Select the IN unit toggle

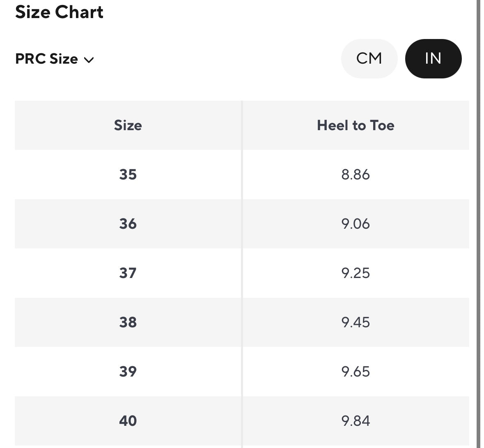[x=433, y=58]
